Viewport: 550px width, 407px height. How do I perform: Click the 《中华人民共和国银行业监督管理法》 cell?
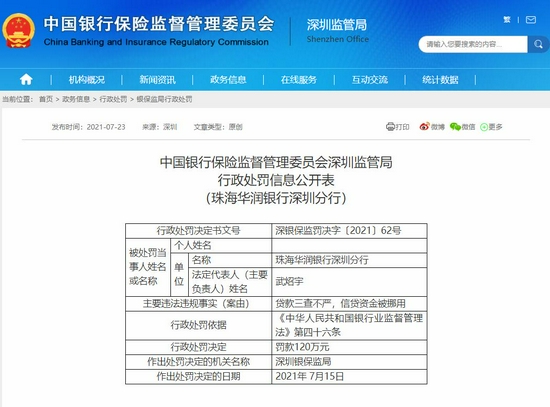coord(349,325)
